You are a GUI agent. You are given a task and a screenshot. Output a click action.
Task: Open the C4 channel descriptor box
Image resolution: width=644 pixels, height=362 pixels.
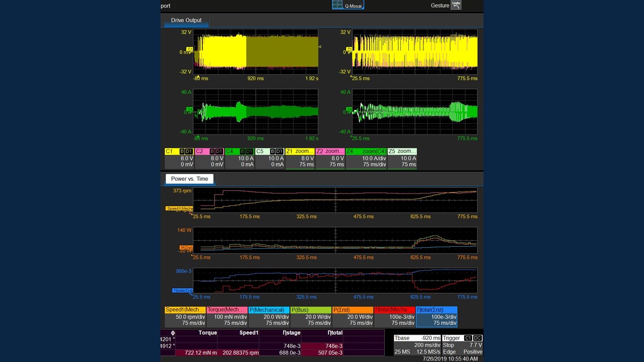click(239, 158)
